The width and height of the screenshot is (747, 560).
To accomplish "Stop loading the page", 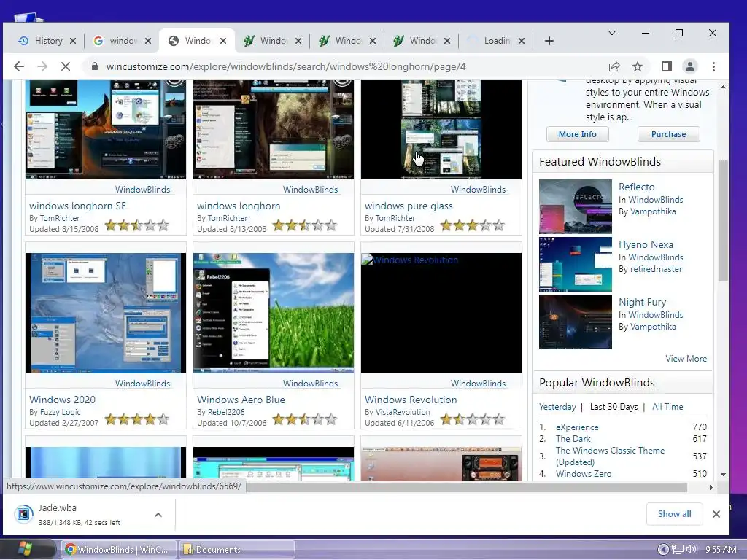I will coord(66,66).
